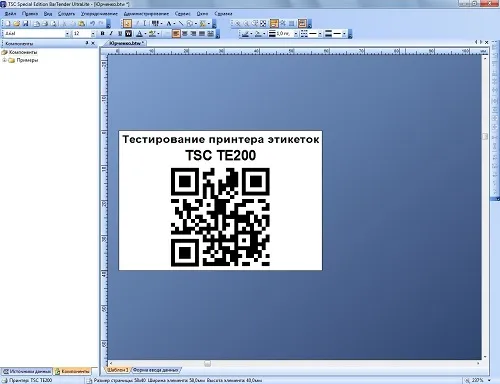Click the picture insertion tool
500x384 pixels.
tap(203, 23)
